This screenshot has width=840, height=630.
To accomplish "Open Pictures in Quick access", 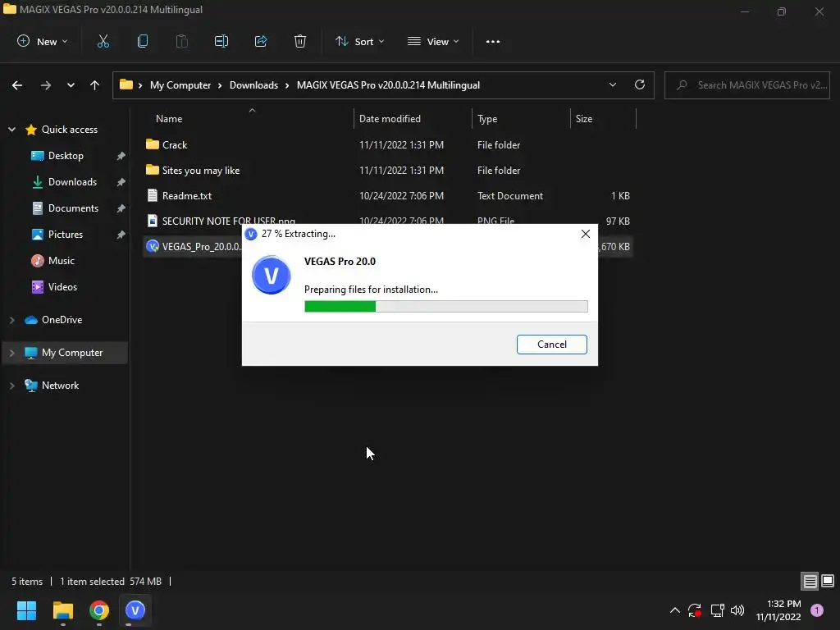I will (66, 234).
